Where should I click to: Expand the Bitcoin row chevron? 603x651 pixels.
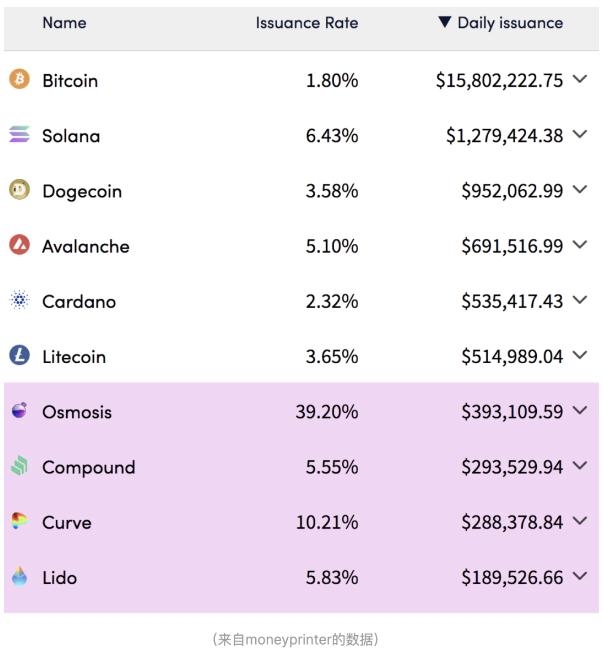point(581,81)
